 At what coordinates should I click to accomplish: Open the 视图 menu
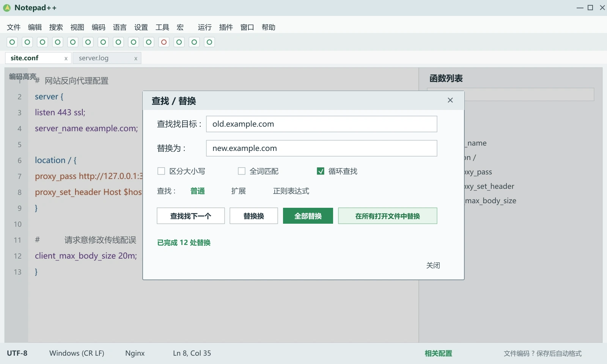77,27
